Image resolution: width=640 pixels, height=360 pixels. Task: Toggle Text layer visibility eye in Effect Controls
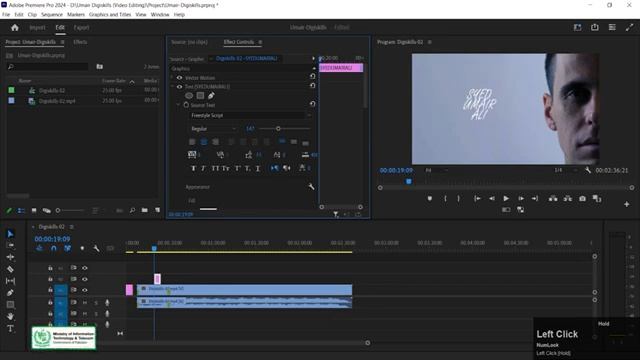coord(179,87)
